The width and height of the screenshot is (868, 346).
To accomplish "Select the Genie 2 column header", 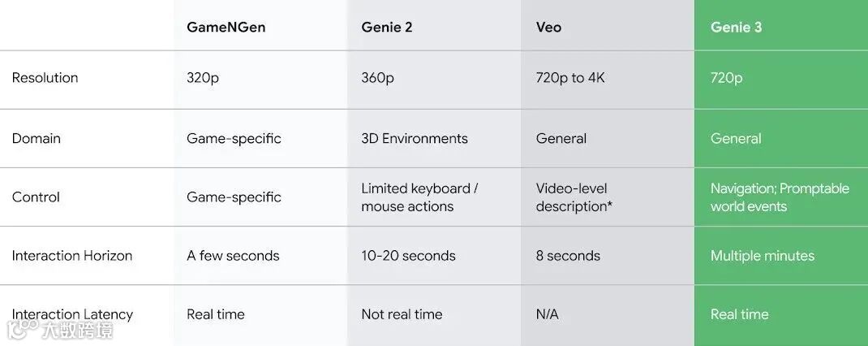I will click(x=387, y=27).
